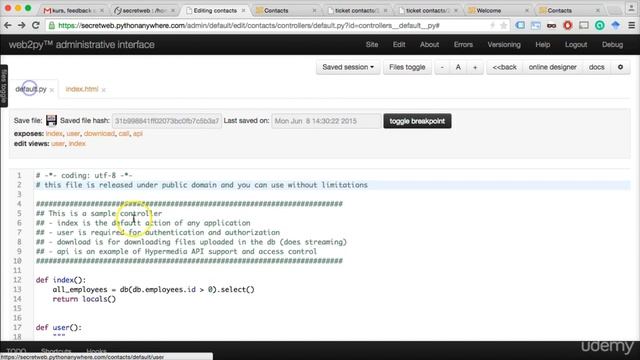Click toggle breakpoint button
The width and height of the screenshot is (640, 360).
[x=417, y=121]
